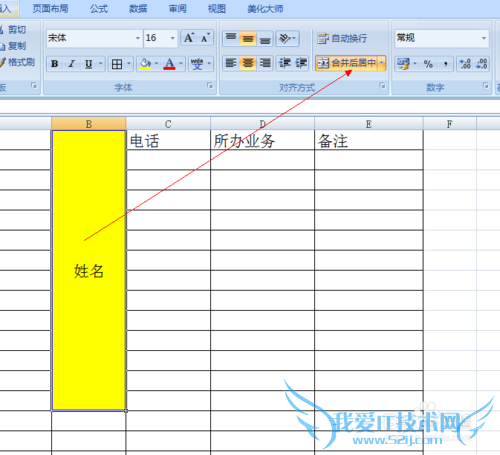Click accounting number format icon
The width and height of the screenshot is (500, 455).
[403, 64]
